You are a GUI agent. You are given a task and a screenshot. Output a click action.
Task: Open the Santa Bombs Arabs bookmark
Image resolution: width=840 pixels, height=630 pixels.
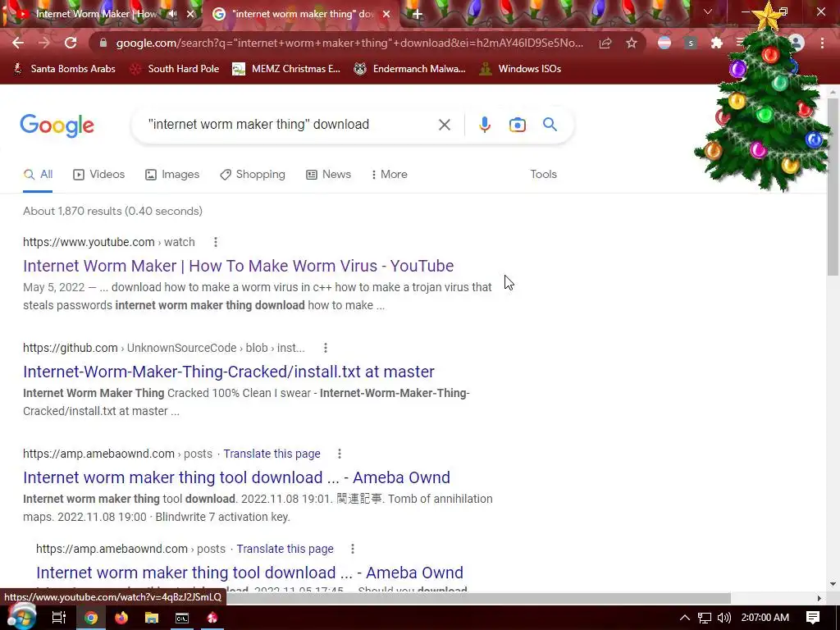[x=64, y=69]
